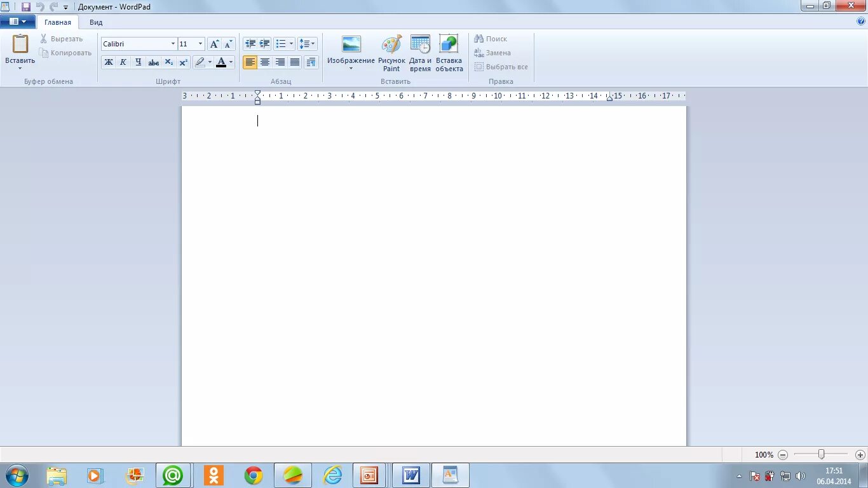868x488 pixels.
Task: Open the line spacing dropdown
Action: [308, 44]
